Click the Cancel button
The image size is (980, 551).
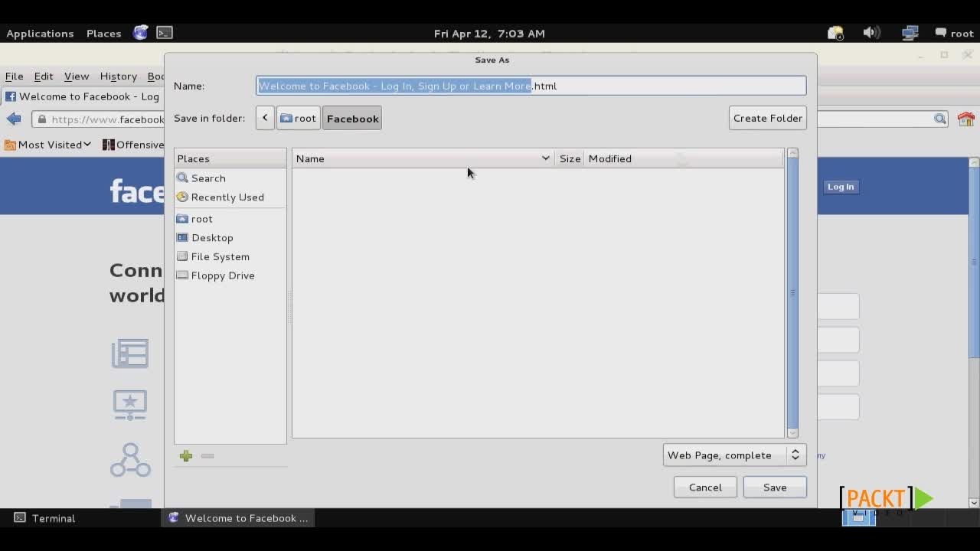[705, 487]
